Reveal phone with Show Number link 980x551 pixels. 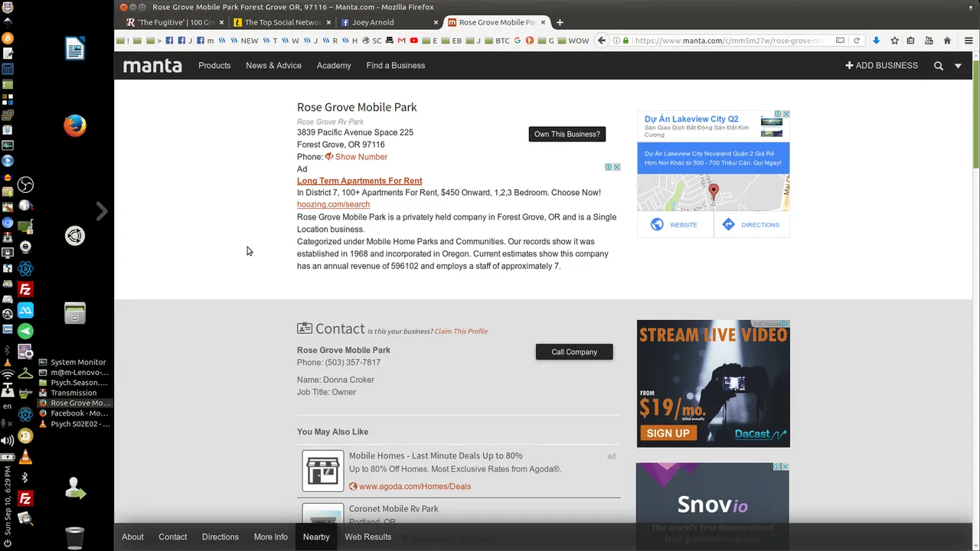tap(361, 157)
